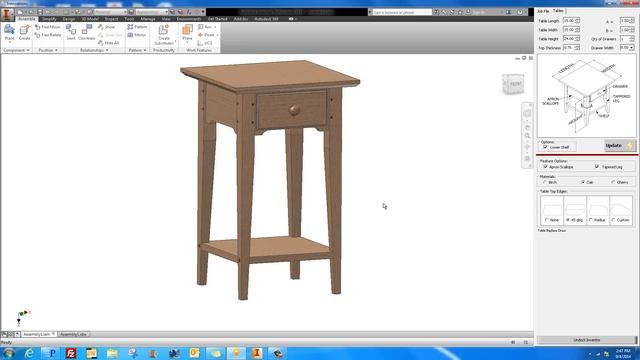Click the Show relationships tool
The width and height of the screenshot is (640, 360).
[x=107, y=27]
